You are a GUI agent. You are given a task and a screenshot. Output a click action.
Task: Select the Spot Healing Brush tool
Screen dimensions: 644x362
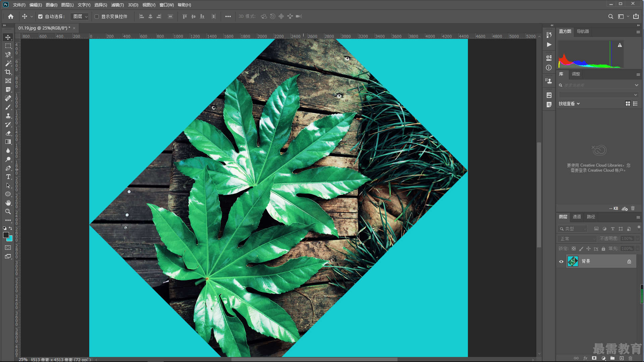(x=8, y=98)
